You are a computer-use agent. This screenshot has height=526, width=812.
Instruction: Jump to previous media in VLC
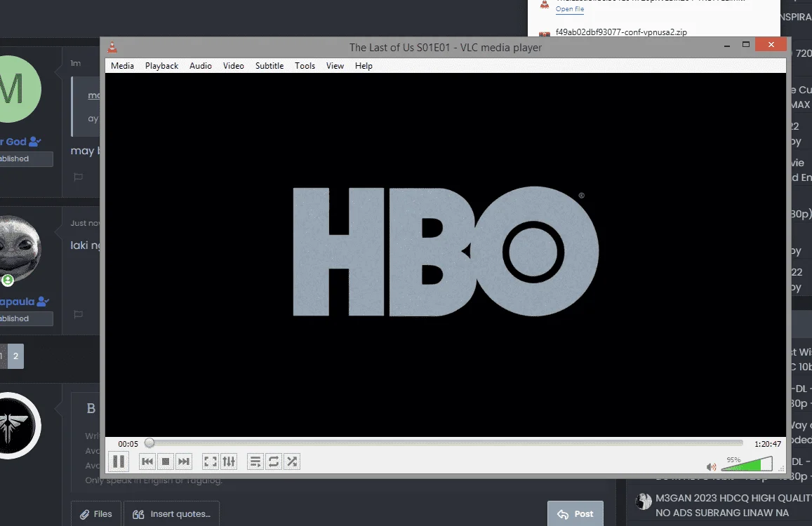point(147,461)
